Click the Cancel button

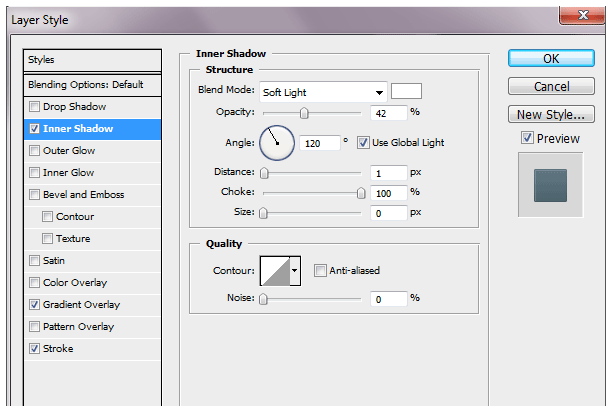[x=551, y=87]
